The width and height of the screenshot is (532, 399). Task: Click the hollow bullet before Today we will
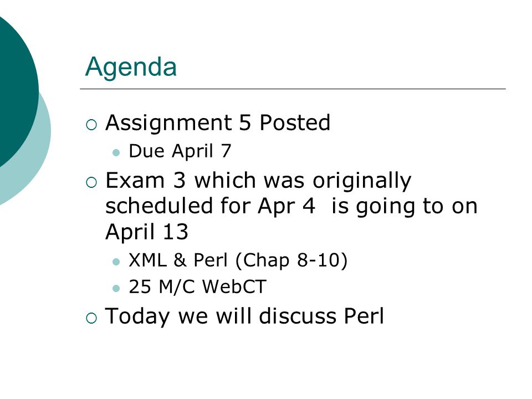click(x=91, y=318)
